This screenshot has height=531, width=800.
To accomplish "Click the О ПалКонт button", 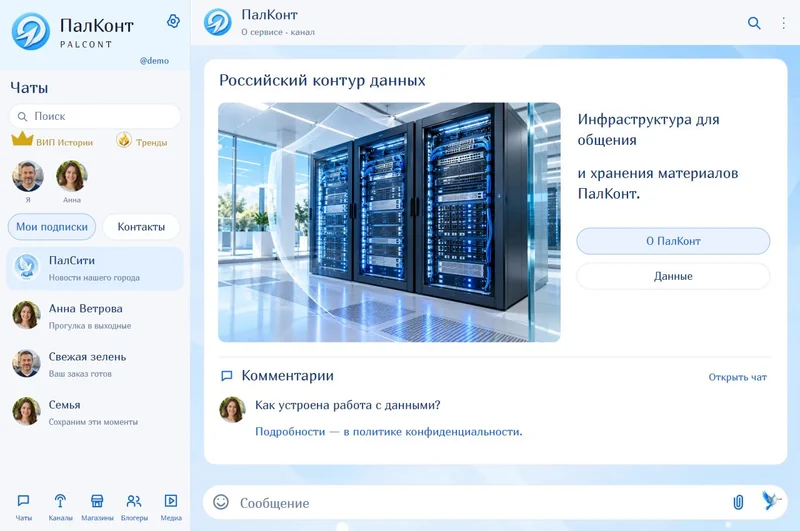I will [673, 241].
